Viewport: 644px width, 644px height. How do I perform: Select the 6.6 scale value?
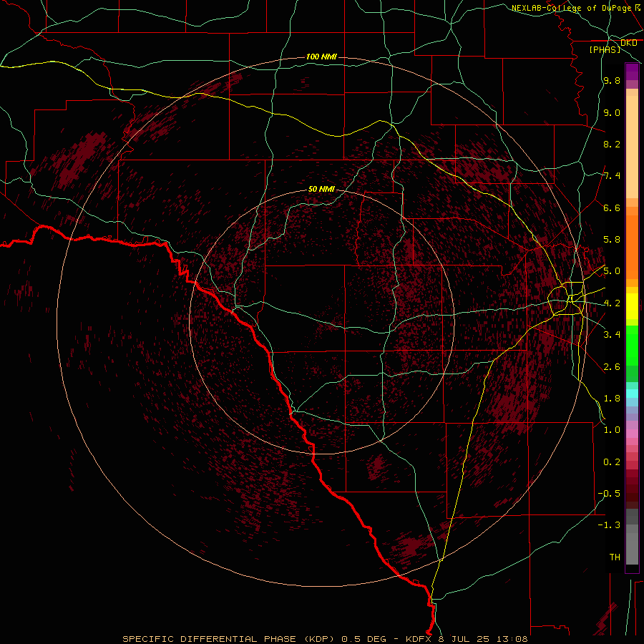[x=612, y=208]
